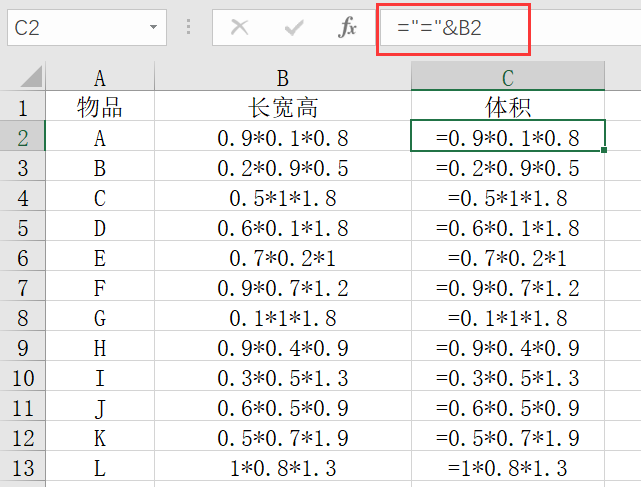Click cell containing 0.5*1*1.8 in column B
Screen dimensions: 641x487
[283, 196]
